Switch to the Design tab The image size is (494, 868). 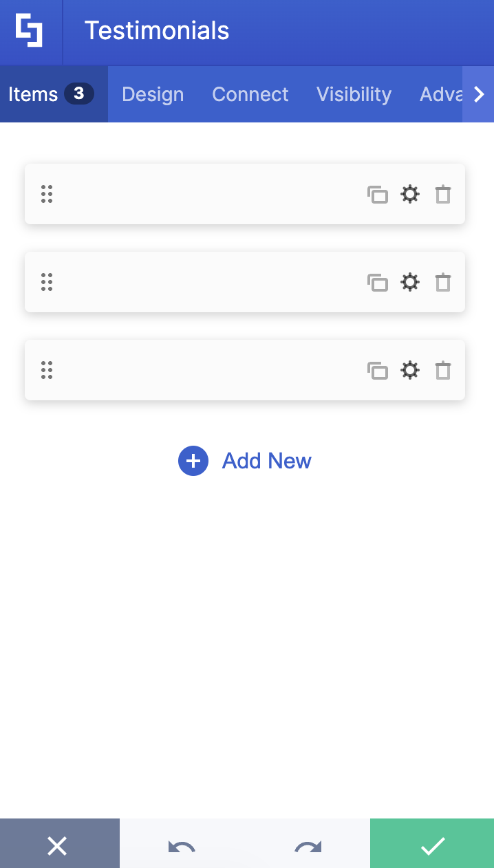pos(152,94)
